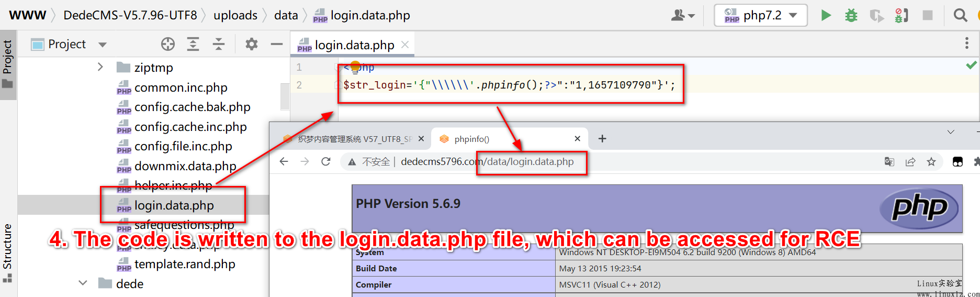The height and width of the screenshot is (297, 980).
Task: Open browser tab search chevron
Action: click(x=951, y=132)
